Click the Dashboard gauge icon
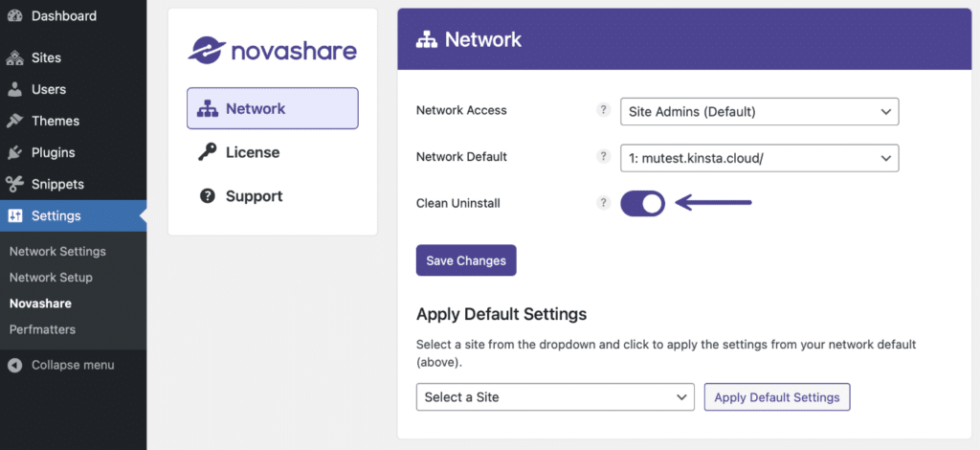The height and width of the screenshot is (450, 980). (15, 16)
